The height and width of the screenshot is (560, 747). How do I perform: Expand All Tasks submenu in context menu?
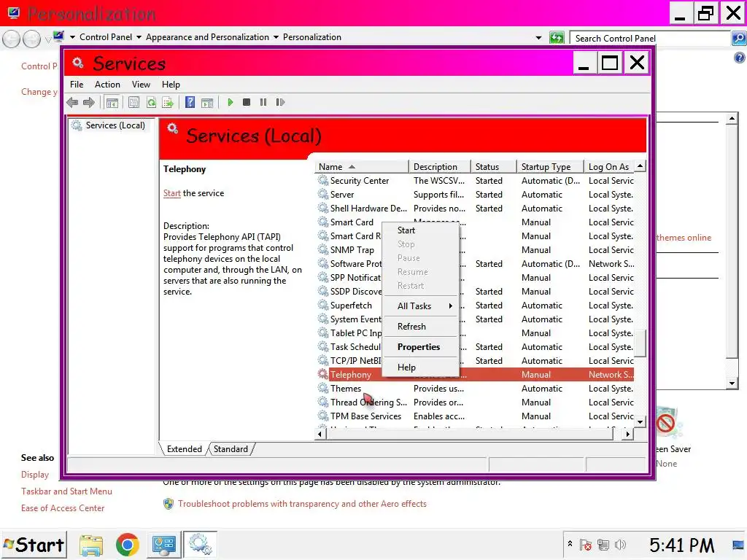pyautogui.click(x=420, y=306)
